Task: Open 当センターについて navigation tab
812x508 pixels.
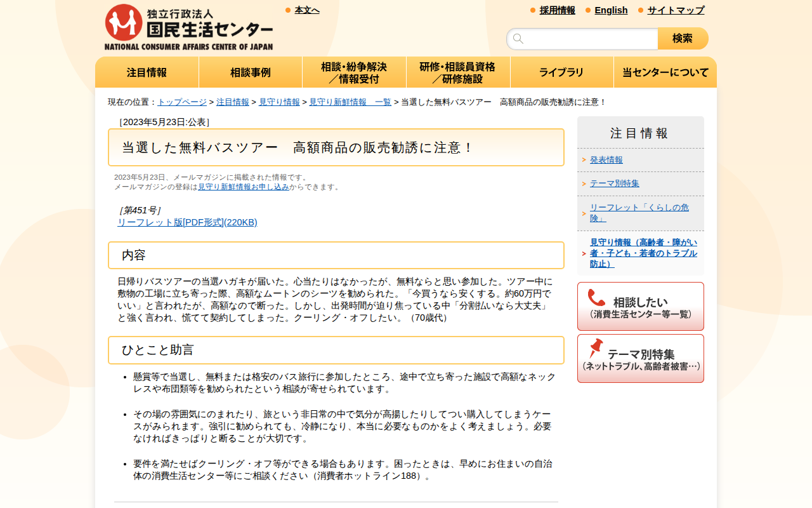Action: (665, 72)
